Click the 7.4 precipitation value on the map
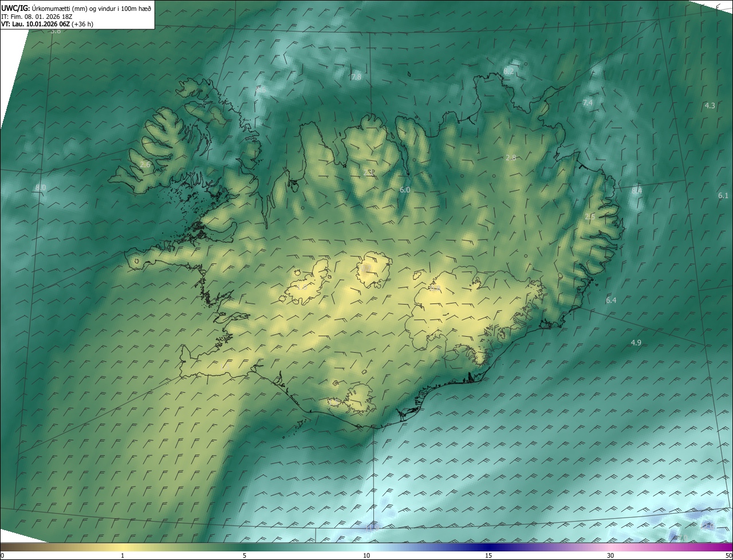 click(x=588, y=102)
